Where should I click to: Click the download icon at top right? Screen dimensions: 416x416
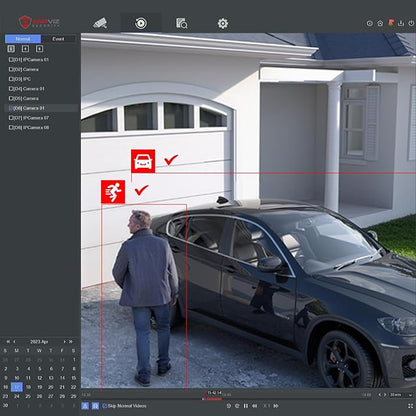(401, 23)
